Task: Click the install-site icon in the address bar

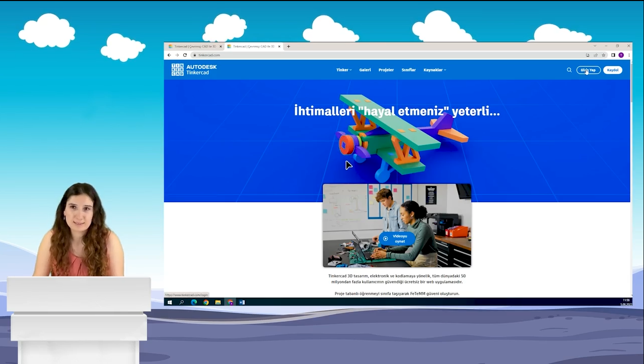Action: [x=588, y=55]
